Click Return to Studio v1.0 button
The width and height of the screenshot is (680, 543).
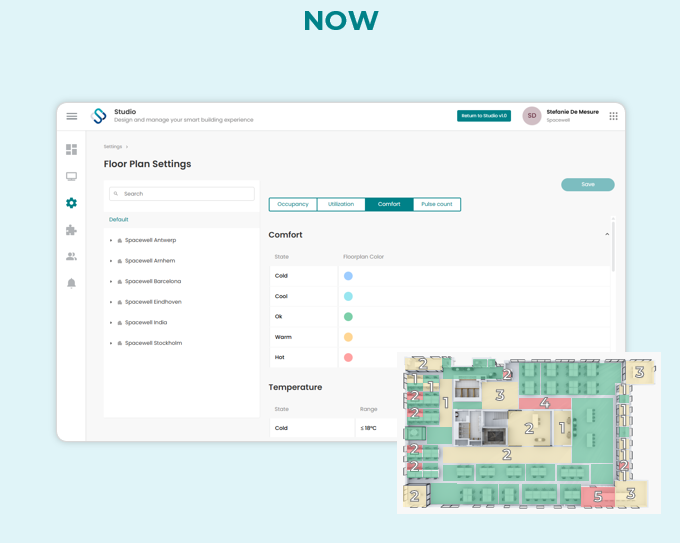coord(484,116)
